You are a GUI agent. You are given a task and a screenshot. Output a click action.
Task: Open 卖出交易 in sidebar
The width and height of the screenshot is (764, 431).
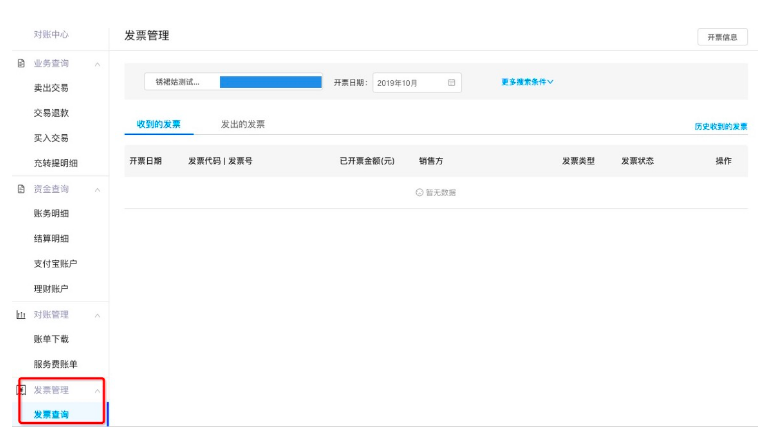click(x=51, y=88)
